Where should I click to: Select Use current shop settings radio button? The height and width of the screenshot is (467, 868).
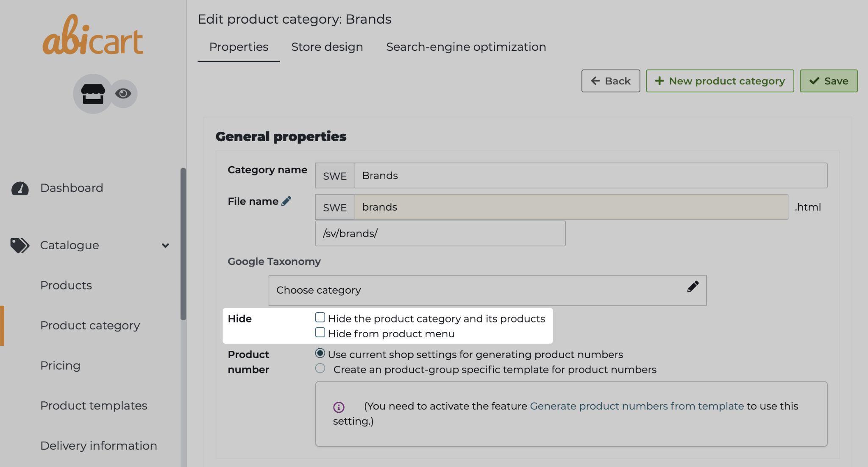320,353
